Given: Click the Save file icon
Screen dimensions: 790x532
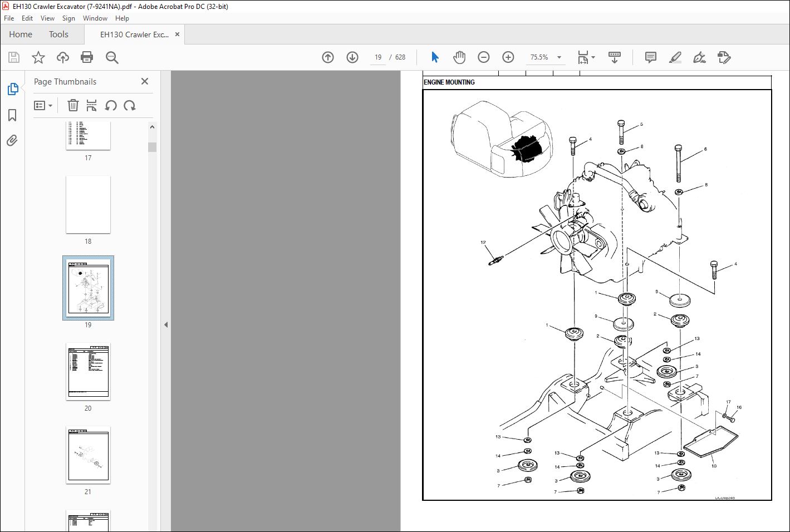Looking at the screenshot, I should pos(14,57).
